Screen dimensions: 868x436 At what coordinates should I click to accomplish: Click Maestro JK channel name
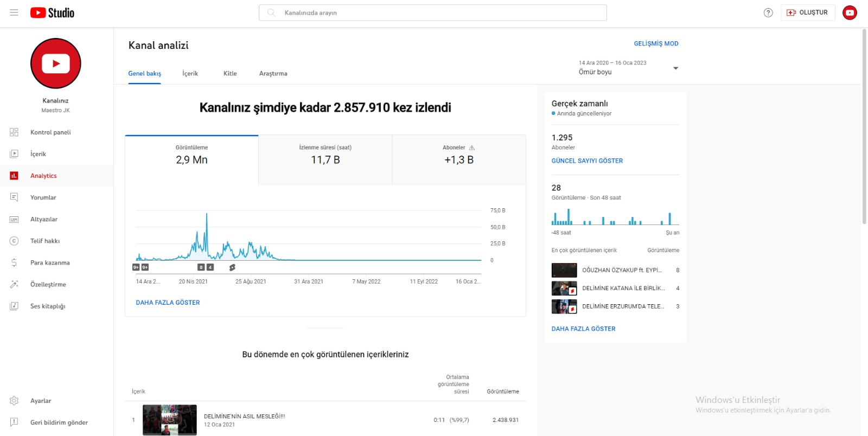(x=55, y=110)
